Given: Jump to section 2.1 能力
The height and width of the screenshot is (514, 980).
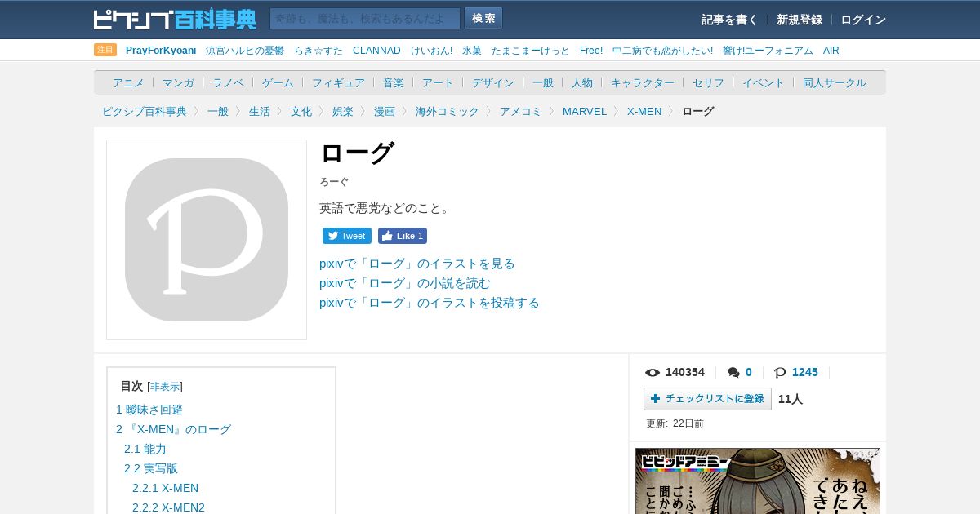Looking at the screenshot, I should click(x=145, y=449).
